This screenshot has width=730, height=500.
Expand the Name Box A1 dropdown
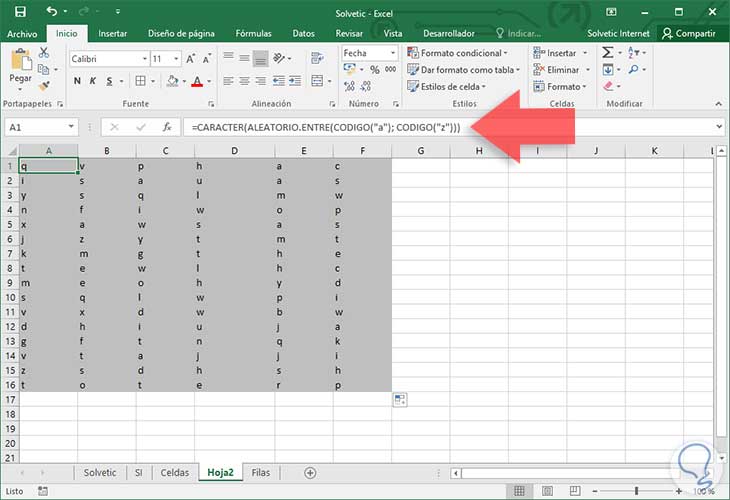click(x=71, y=127)
